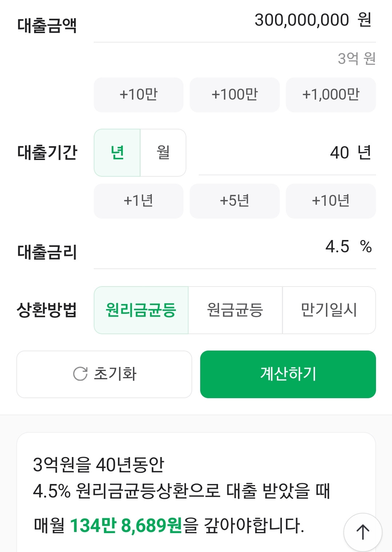Viewport: 392px width, 552px height.
Task: Click the 134만 8,689원 monthly payment result
Action: (126, 525)
